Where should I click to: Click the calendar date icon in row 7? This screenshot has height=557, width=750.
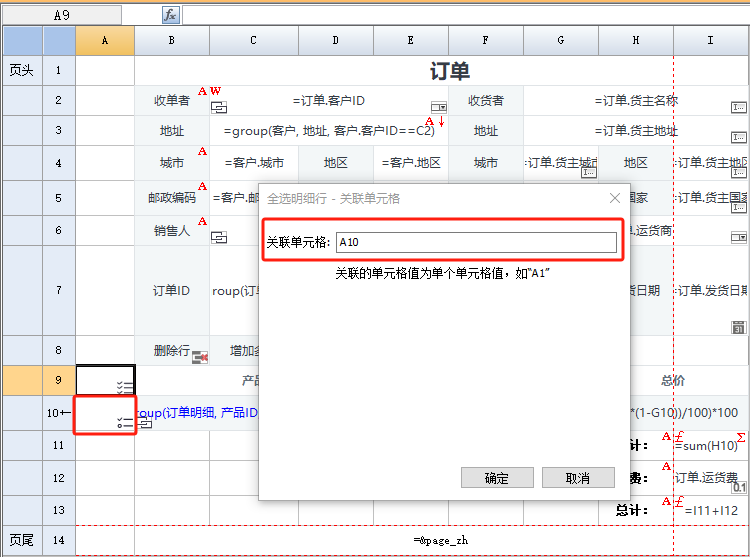tap(738, 327)
